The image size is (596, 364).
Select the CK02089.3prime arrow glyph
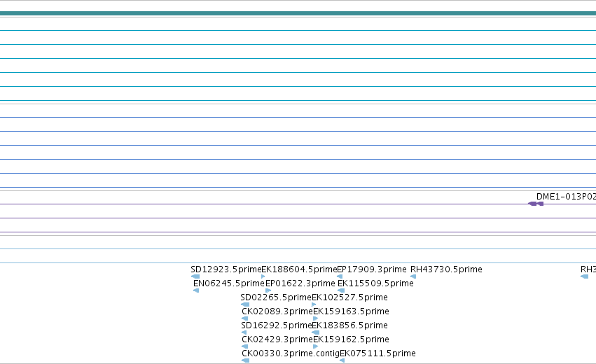[x=245, y=318]
